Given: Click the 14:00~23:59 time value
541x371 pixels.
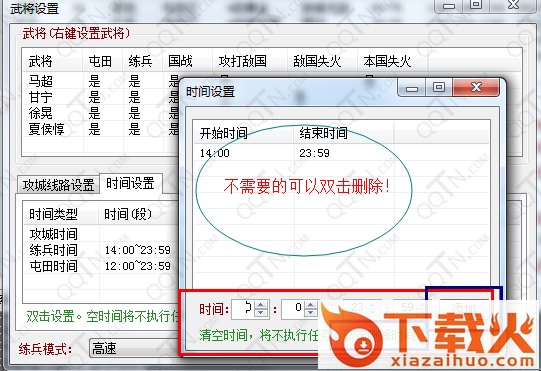Looking at the screenshot, I should click(138, 250).
